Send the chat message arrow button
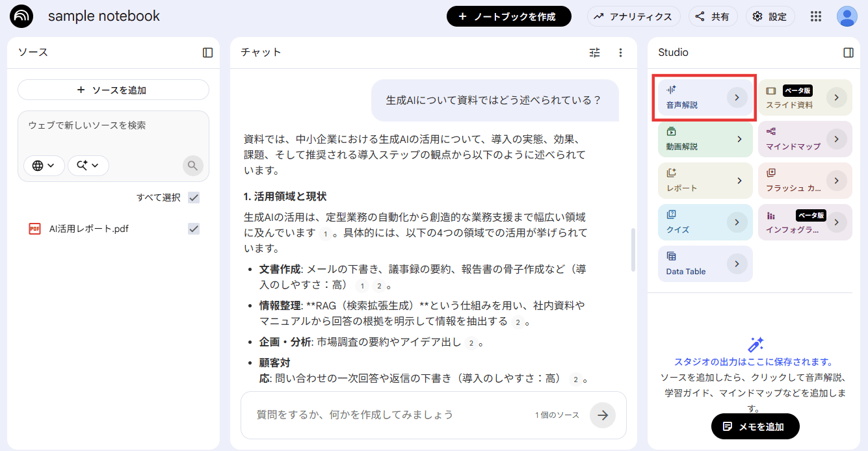Image resolution: width=868 pixels, height=451 pixels. 603,415
